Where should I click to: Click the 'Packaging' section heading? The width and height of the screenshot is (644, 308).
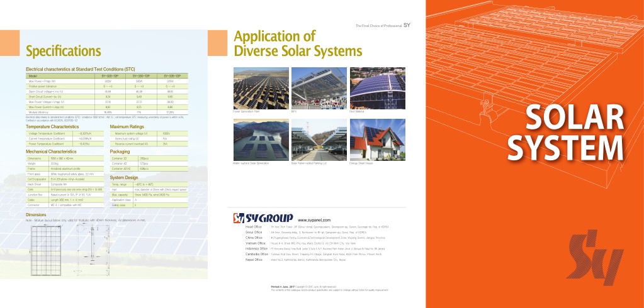[x=120, y=151]
